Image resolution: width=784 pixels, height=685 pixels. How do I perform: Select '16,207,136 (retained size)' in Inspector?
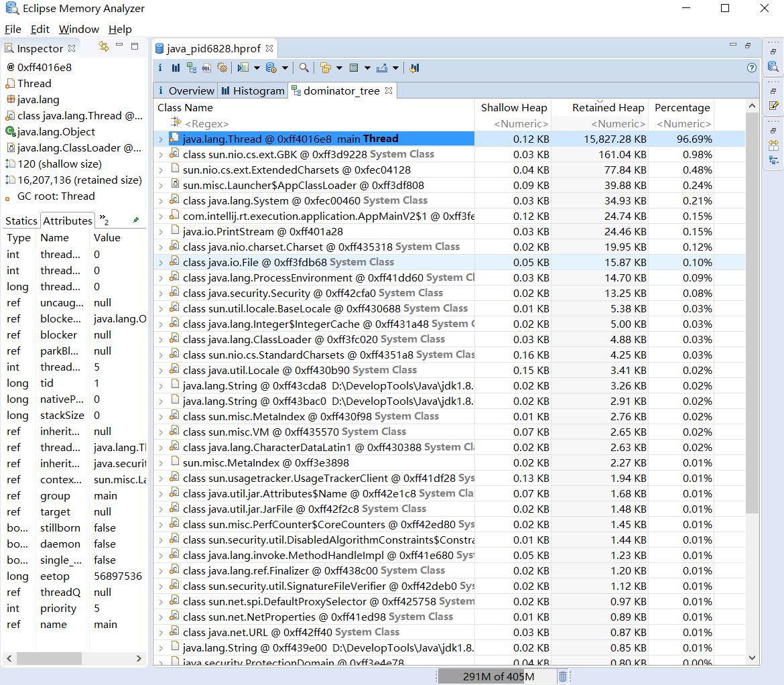coord(74,180)
